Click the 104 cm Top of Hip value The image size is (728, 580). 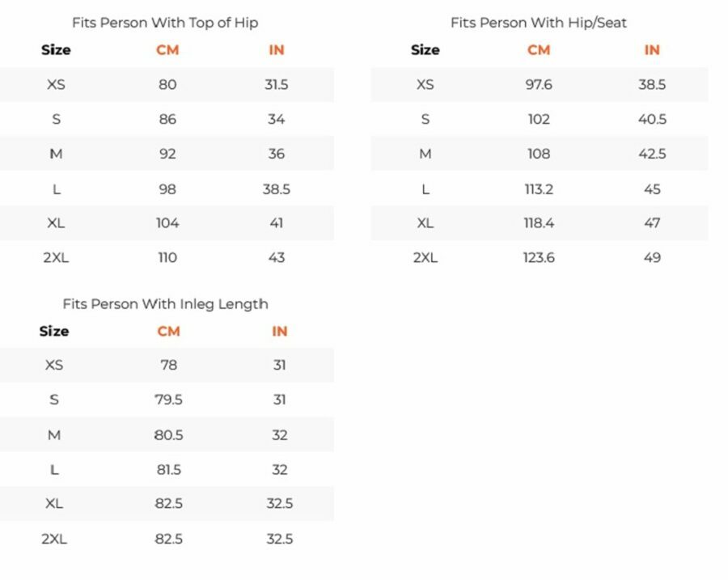click(x=167, y=223)
